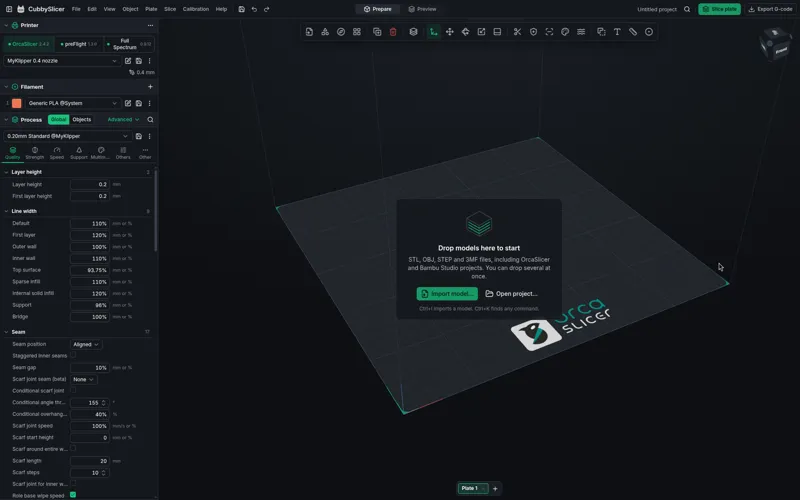Click the Import model button
The height and width of the screenshot is (500, 800).
point(447,294)
